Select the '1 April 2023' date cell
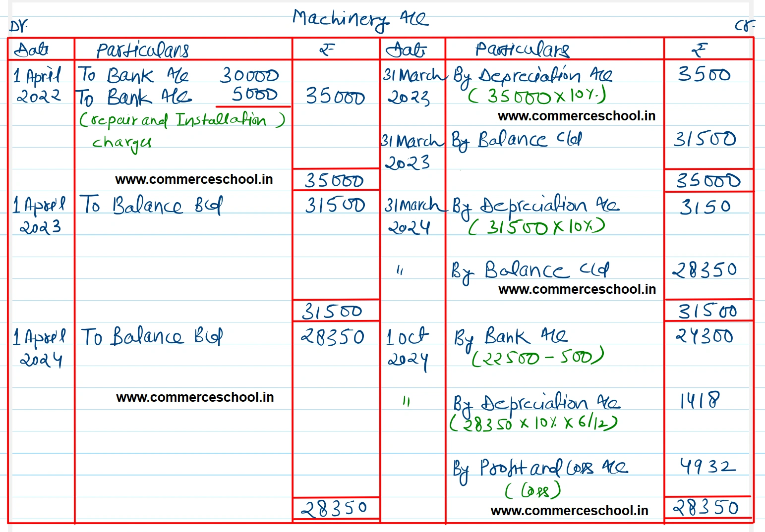 (40, 215)
